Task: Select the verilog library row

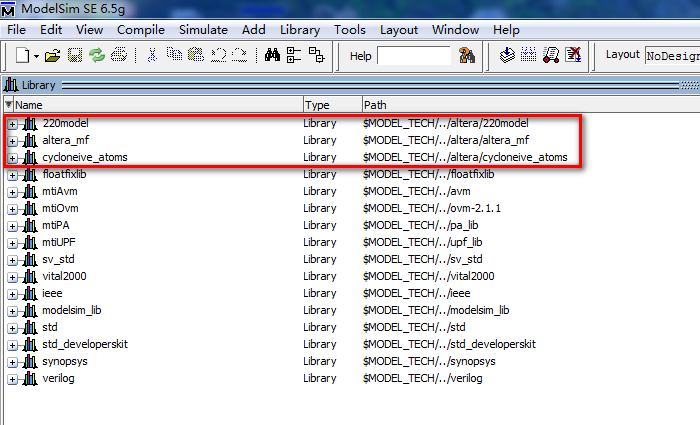Action: (58, 378)
